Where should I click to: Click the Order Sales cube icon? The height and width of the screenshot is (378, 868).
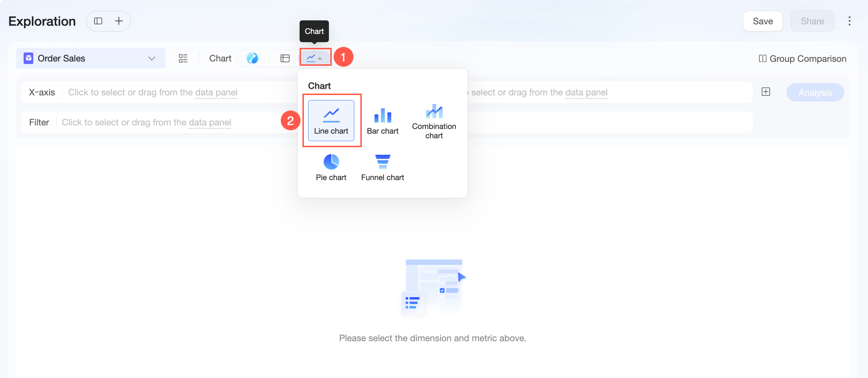point(28,58)
